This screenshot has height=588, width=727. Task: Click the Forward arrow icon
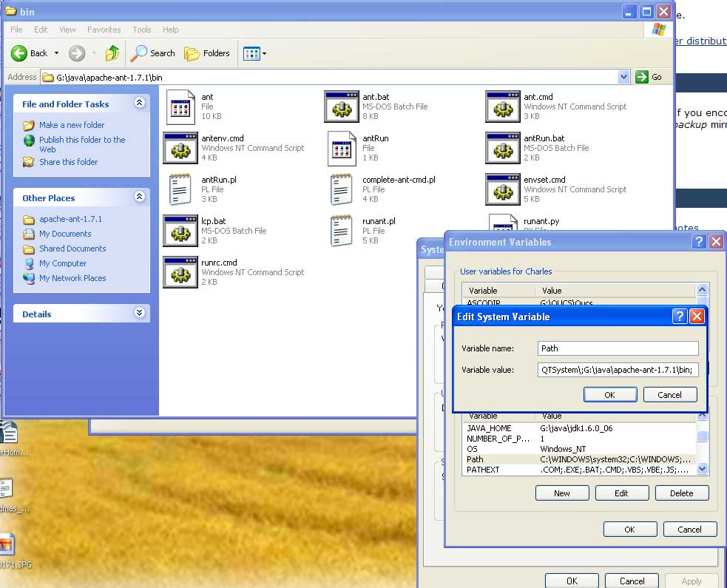77,53
